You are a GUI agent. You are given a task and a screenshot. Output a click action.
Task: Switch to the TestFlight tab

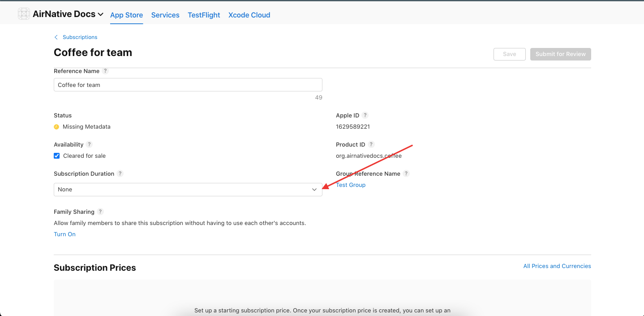click(x=204, y=15)
